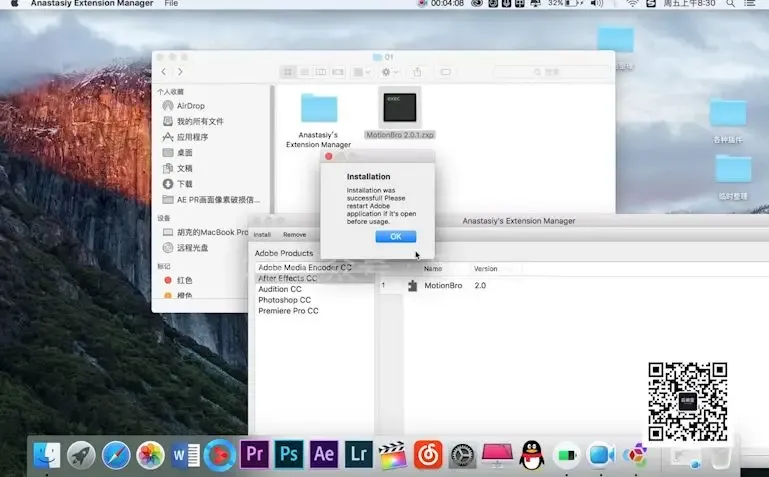The image size is (769, 477).
Task: Open CleanMyMac pink monitor icon in Dock
Action: [x=497, y=454]
